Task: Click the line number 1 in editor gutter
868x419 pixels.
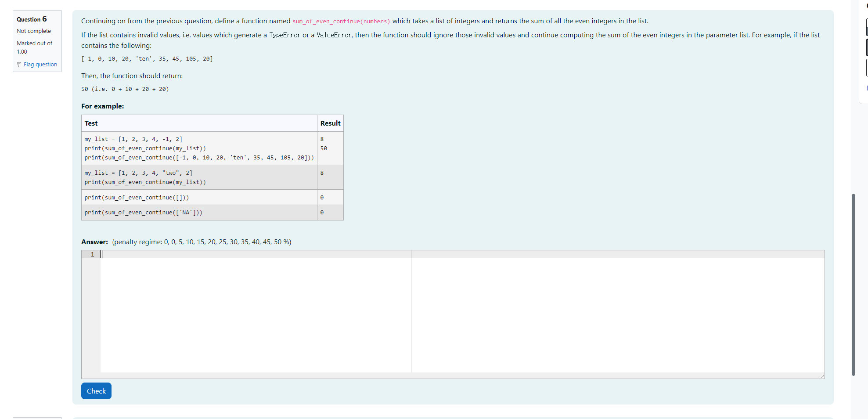Action: pyautogui.click(x=92, y=254)
